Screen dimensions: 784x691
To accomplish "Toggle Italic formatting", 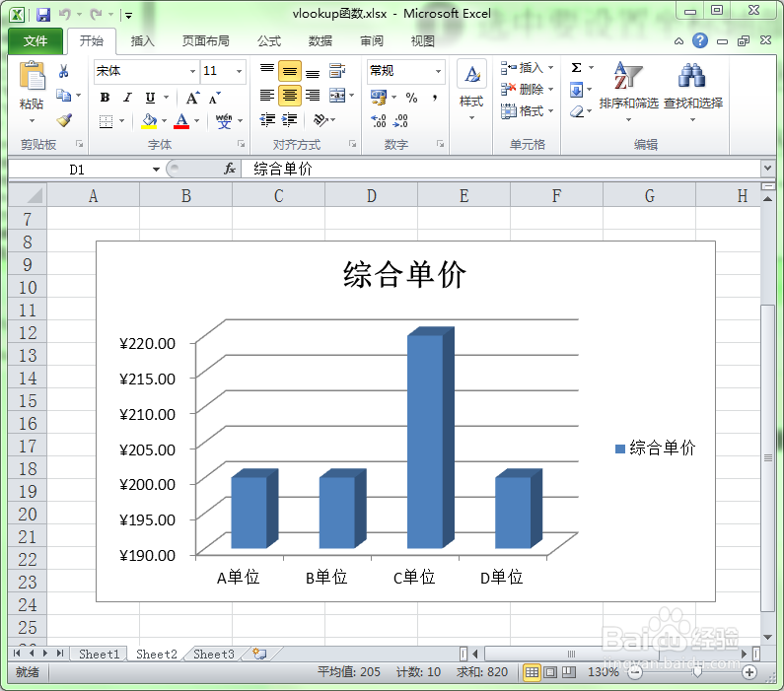I will [127, 98].
